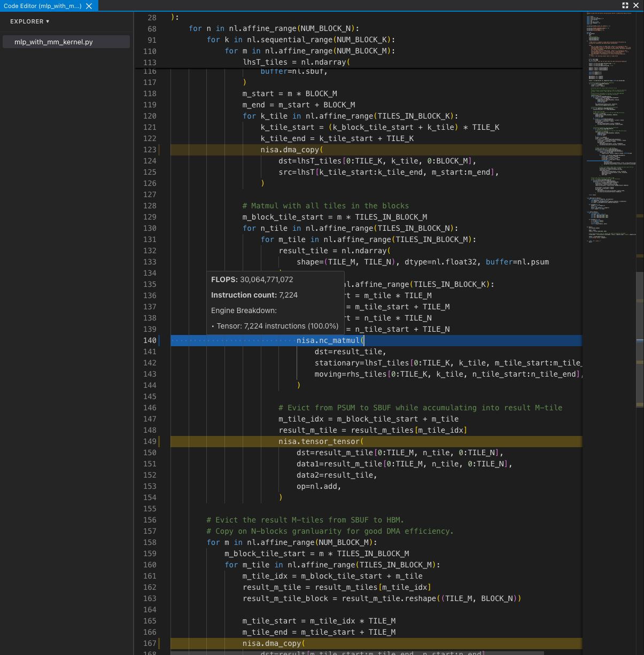Select mlp_with_mm_kernel.py in the explorer
644x655 pixels.
pos(66,42)
